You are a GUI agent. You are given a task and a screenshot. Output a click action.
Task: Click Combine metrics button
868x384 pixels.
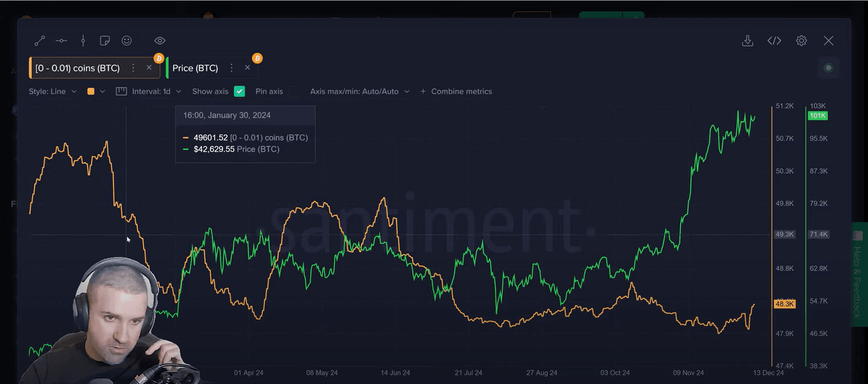click(456, 91)
